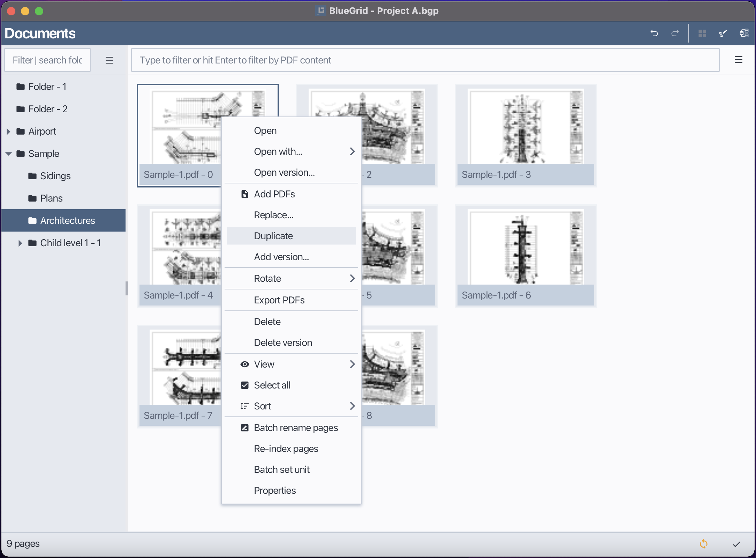Click Export PDFs in the context menu
This screenshot has height=558, width=756.
pos(279,300)
